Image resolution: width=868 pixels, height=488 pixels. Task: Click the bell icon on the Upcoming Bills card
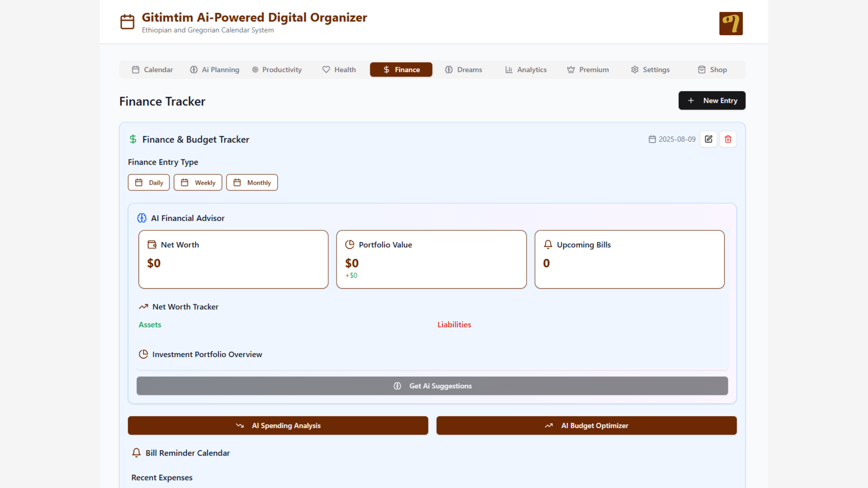coord(548,245)
